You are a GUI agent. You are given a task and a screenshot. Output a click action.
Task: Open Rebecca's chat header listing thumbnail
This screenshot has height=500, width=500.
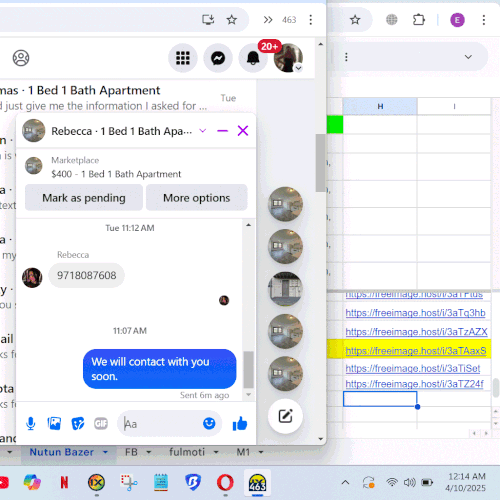pos(34,131)
